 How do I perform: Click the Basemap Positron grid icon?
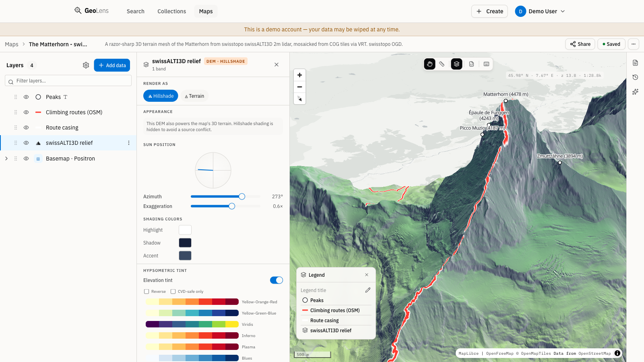click(38, 158)
